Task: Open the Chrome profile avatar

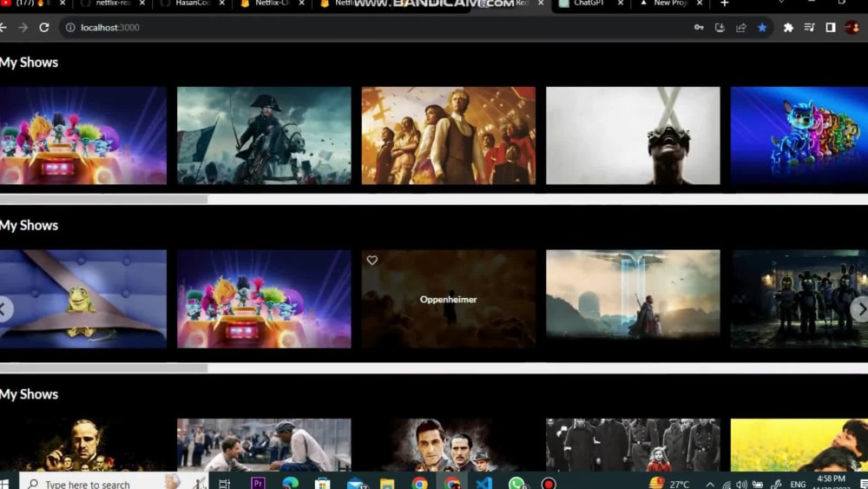Action: click(x=852, y=27)
